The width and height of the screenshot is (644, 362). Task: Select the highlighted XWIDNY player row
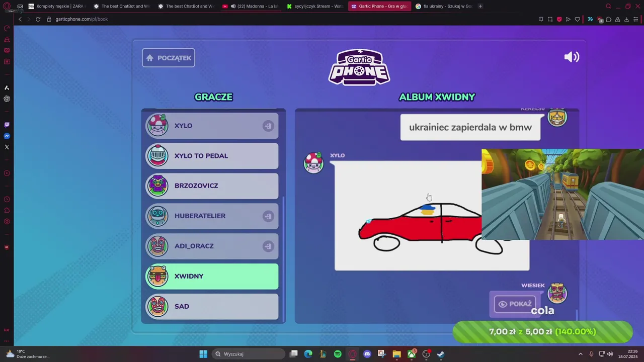point(212,277)
